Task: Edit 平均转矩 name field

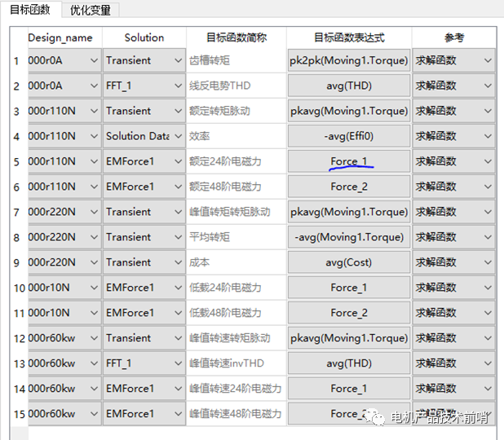Action: tap(237, 237)
